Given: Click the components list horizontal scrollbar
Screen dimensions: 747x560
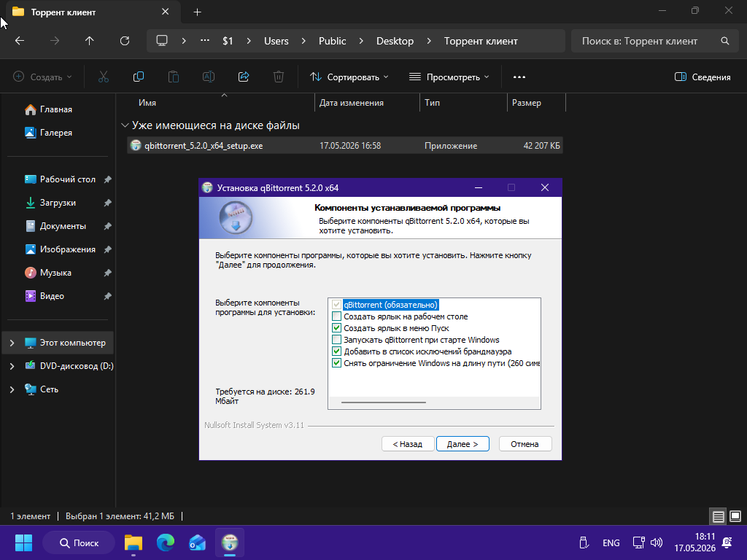Looking at the screenshot, I should [384, 402].
